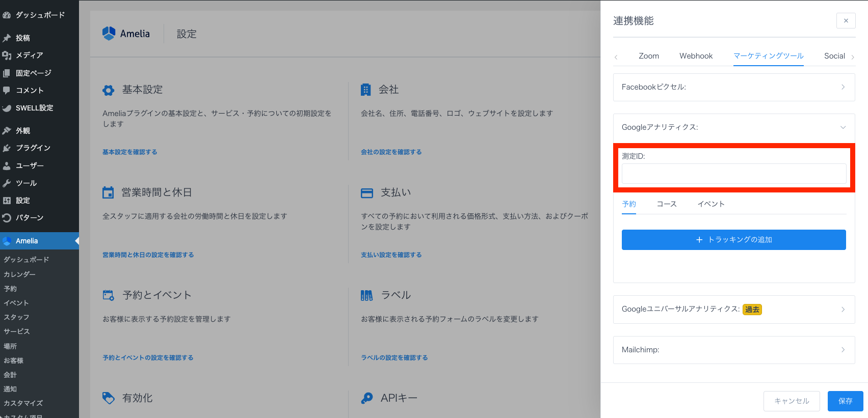868x418 pixels.
Task: Select the イベント tracking tab
Action: [711, 204]
